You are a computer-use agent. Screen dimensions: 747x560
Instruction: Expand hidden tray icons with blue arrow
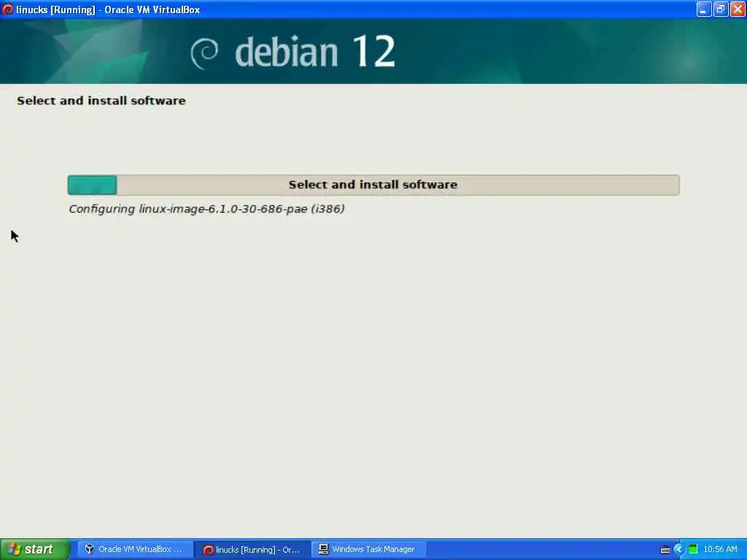tap(679, 550)
